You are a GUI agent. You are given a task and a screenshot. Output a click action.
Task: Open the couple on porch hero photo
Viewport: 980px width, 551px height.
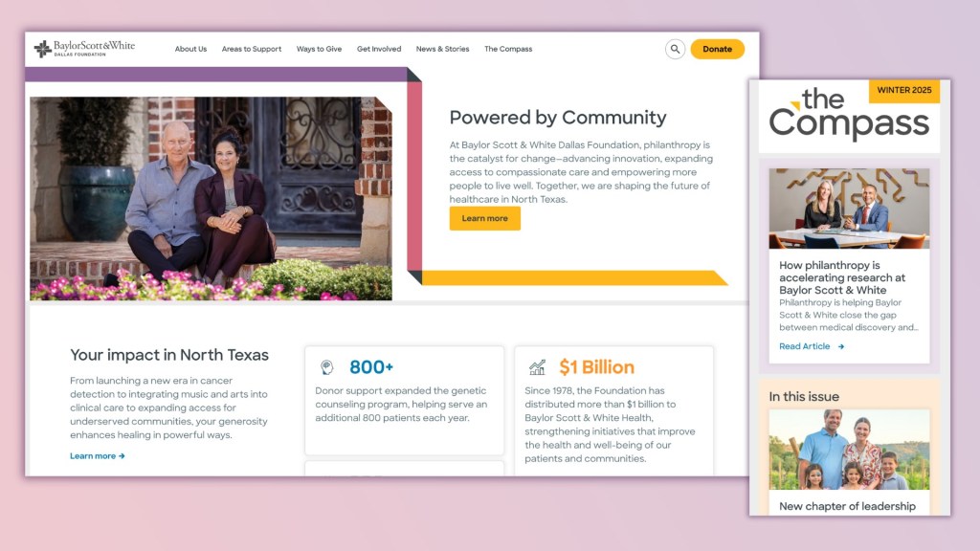click(212, 199)
